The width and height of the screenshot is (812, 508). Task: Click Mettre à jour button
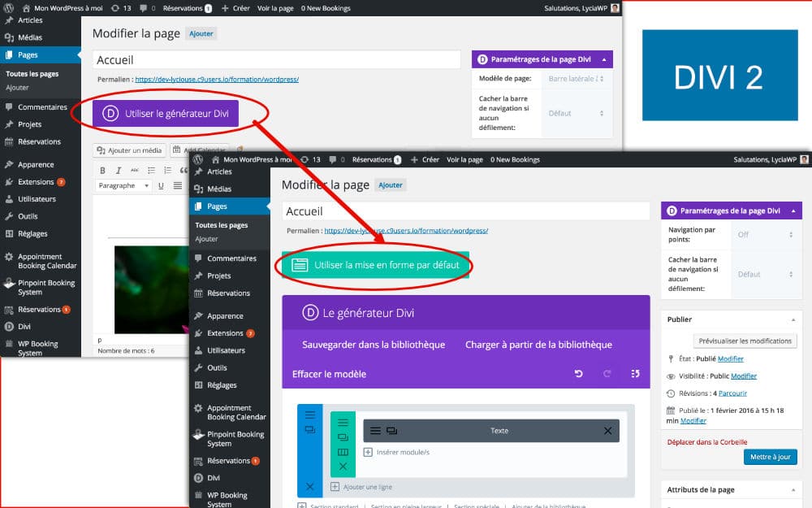click(770, 457)
